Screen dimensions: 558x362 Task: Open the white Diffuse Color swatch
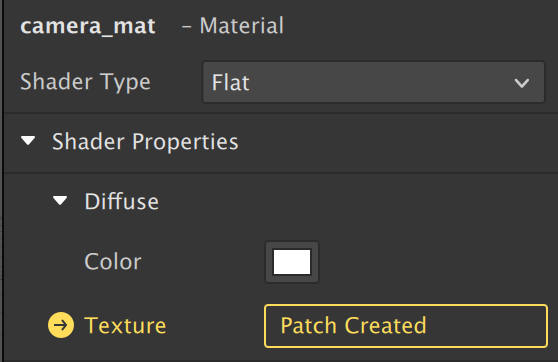pyautogui.click(x=292, y=262)
